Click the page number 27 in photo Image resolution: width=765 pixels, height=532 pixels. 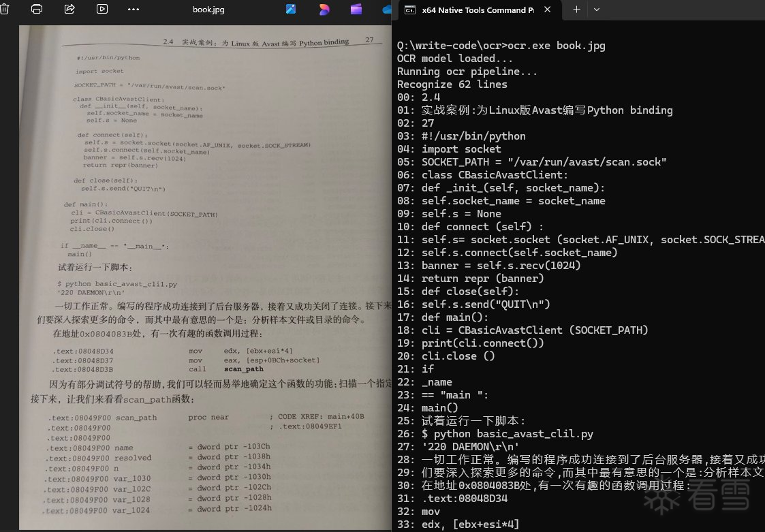click(x=370, y=40)
